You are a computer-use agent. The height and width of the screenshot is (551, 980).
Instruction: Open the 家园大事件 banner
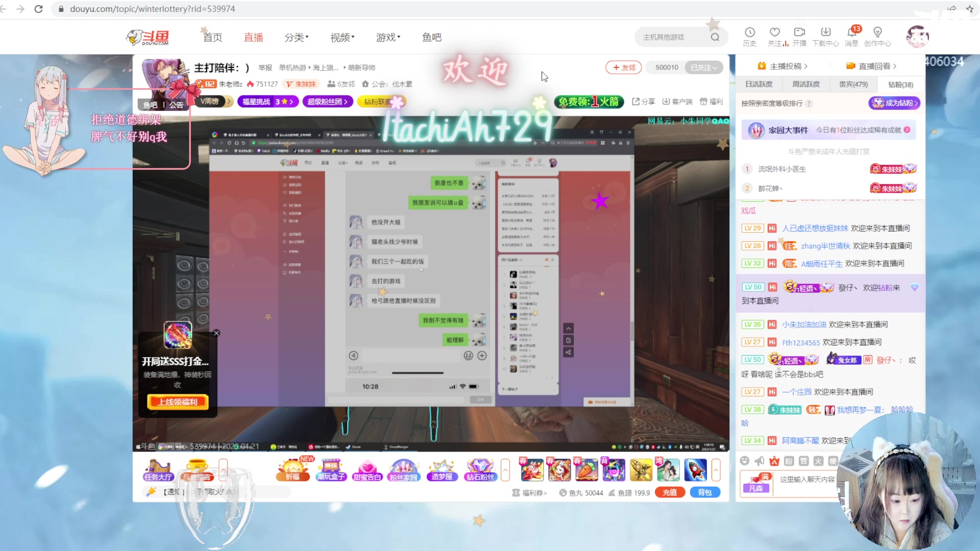coord(828,130)
